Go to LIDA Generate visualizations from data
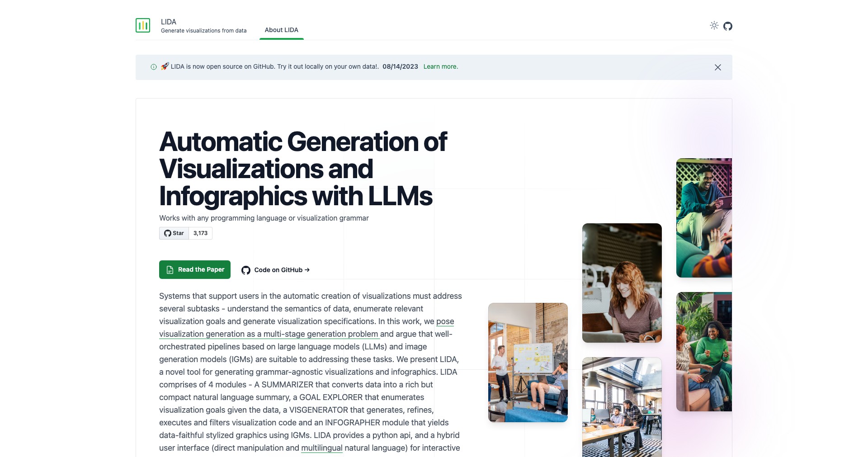 coord(204,26)
